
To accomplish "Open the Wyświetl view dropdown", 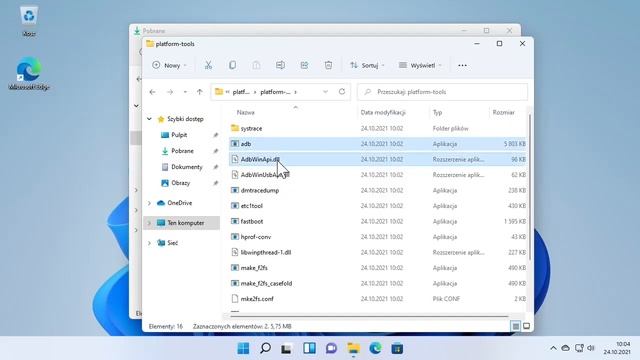I will (420, 65).
